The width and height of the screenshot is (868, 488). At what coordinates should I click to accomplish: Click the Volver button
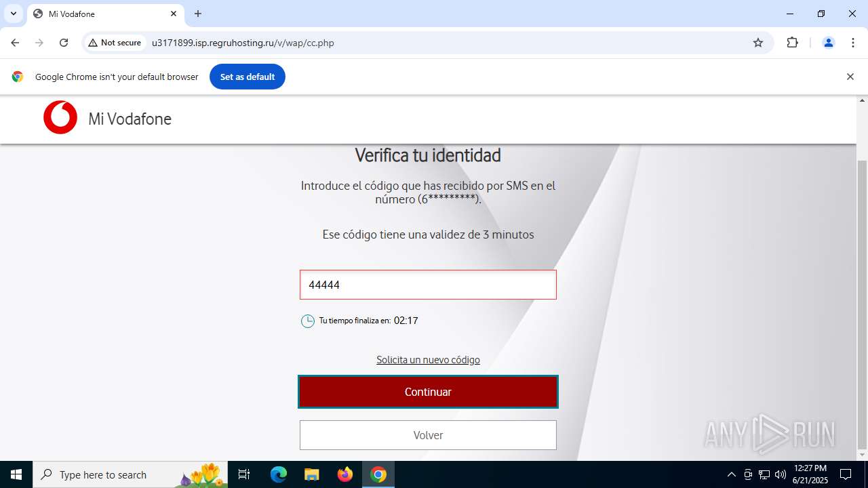428,435
